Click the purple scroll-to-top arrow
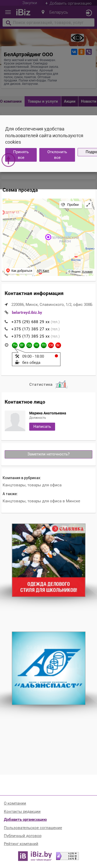This screenshot has width=97, height=868. pyautogui.click(x=9, y=160)
